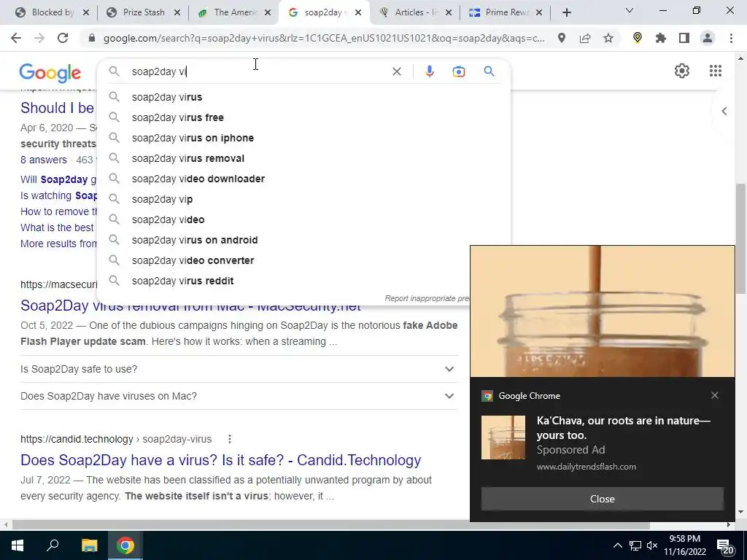Open the Extensions puzzle icon

(x=661, y=38)
